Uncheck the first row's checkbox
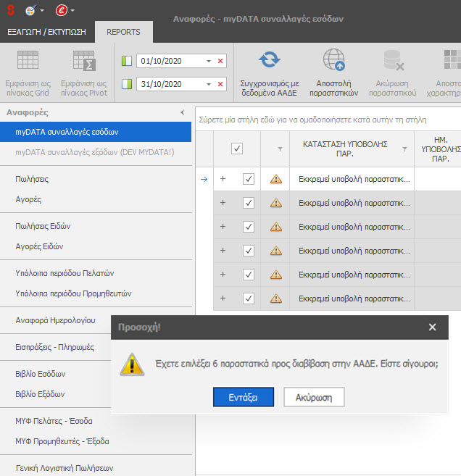 [x=249, y=179]
